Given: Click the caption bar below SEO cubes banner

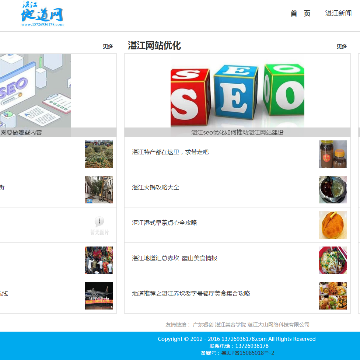Looking at the screenshot, I should click(x=237, y=132).
